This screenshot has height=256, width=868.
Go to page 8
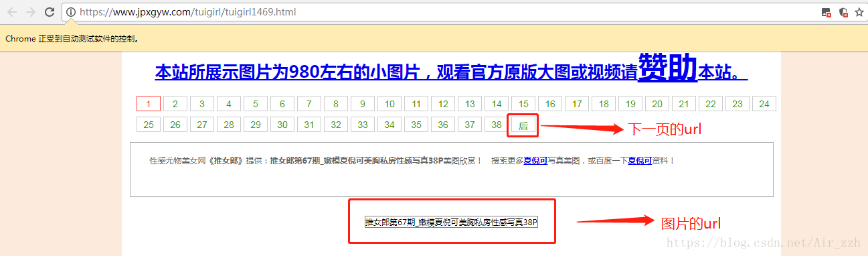(x=336, y=104)
